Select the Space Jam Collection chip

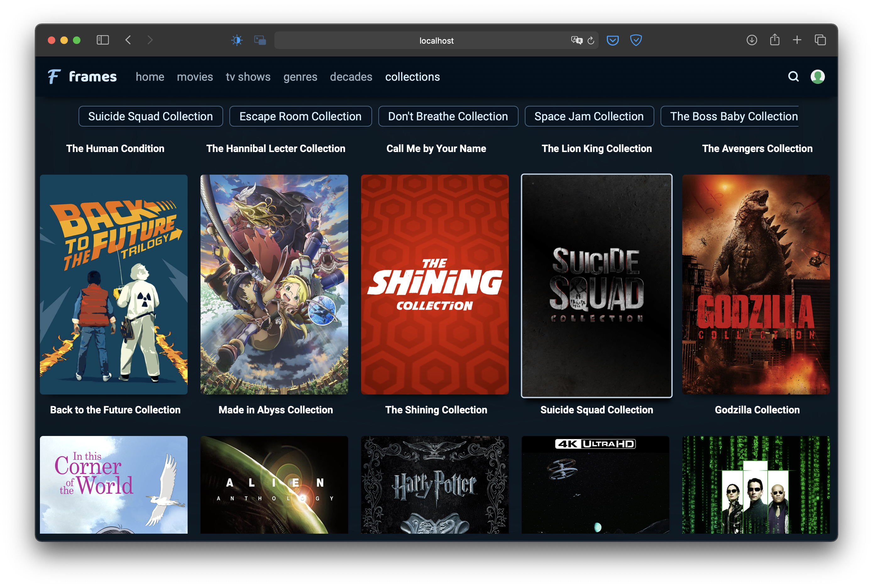[x=589, y=116]
